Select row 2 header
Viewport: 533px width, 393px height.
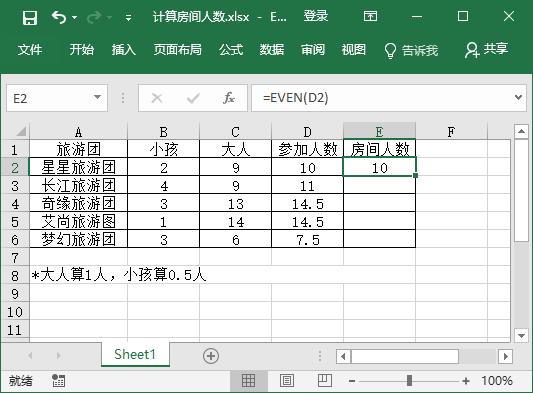click(x=15, y=168)
